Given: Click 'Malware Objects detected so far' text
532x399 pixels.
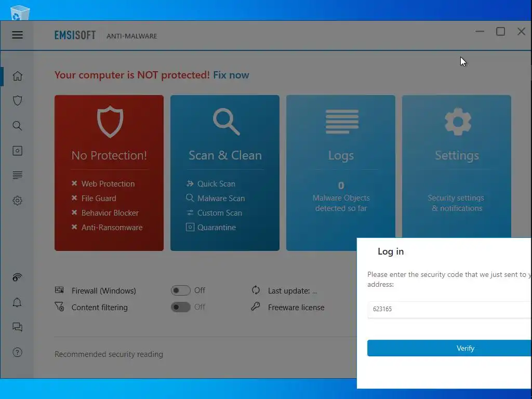Looking at the screenshot, I should coord(341,203).
